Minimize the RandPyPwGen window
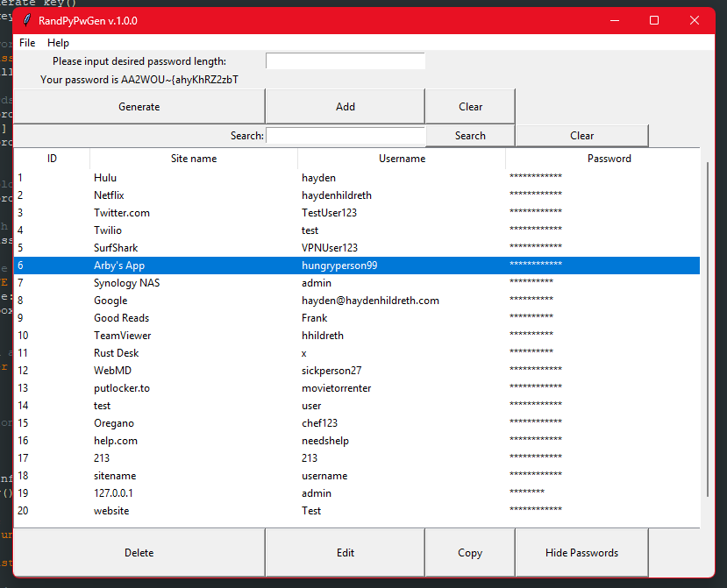The image size is (727, 588). click(x=615, y=20)
